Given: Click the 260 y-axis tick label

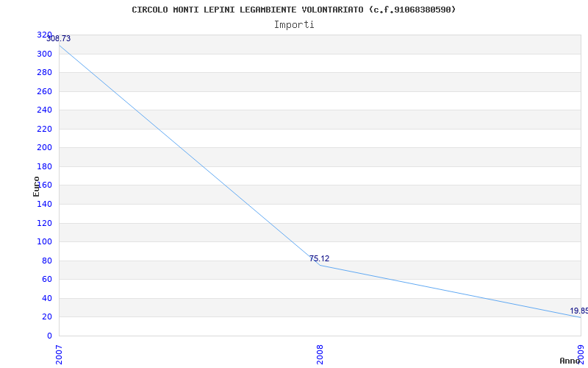Looking at the screenshot, I should pos(44,91).
